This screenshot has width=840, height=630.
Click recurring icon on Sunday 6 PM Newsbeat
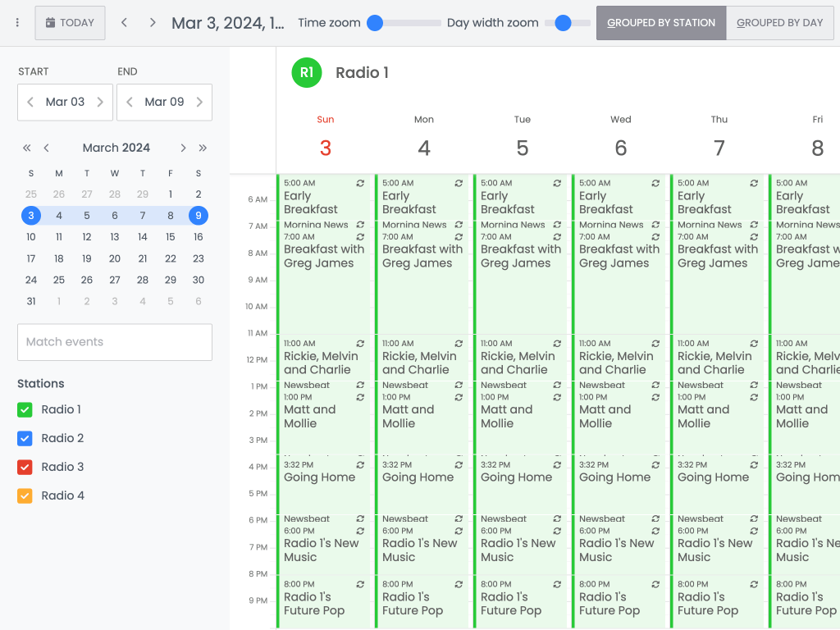[x=361, y=518]
